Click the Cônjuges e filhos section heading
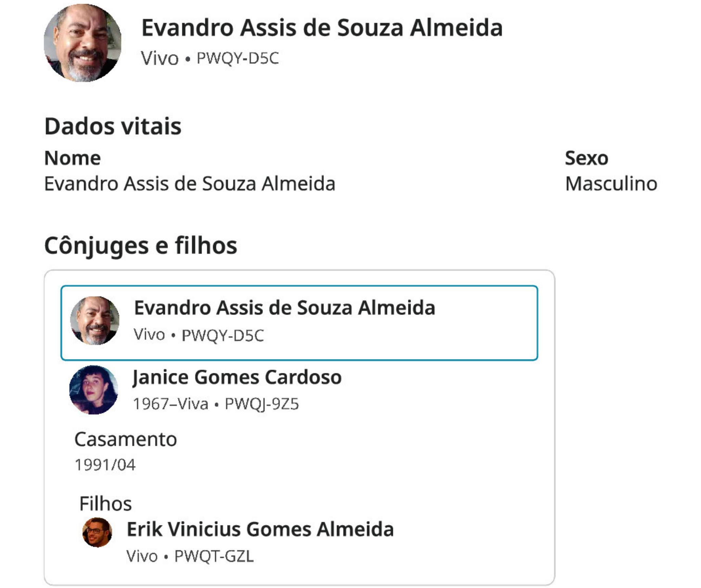The image size is (701, 588). (x=140, y=246)
